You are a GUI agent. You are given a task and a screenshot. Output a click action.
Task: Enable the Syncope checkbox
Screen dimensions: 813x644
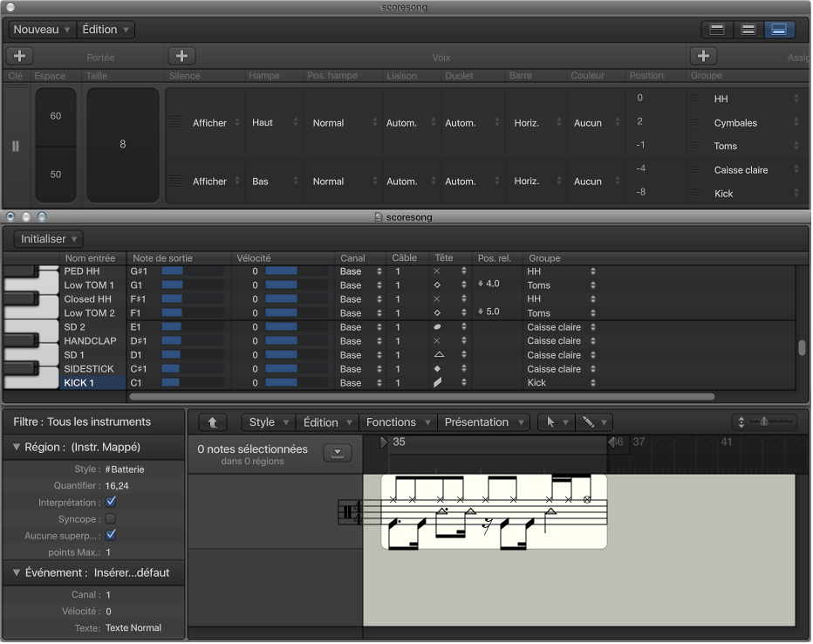point(111,519)
